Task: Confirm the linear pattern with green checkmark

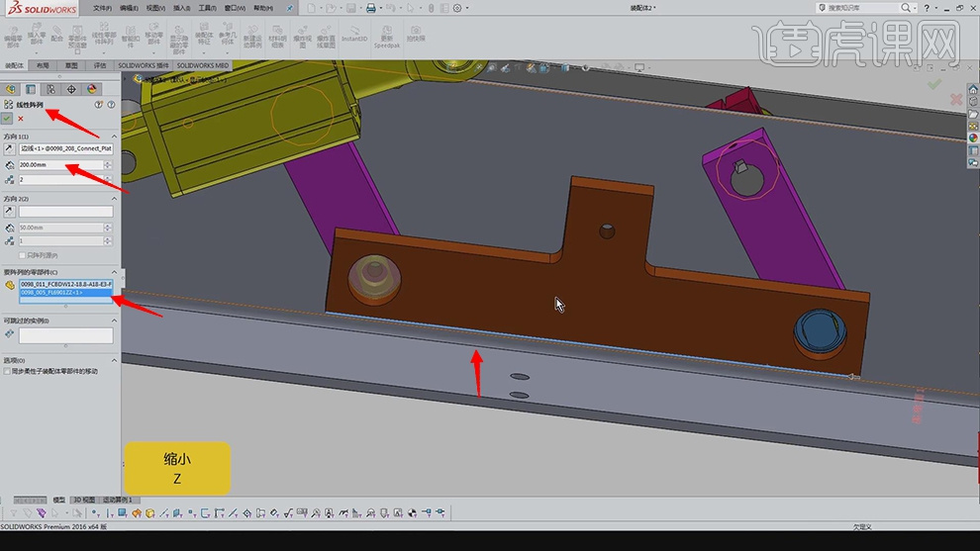Action: pos(8,119)
